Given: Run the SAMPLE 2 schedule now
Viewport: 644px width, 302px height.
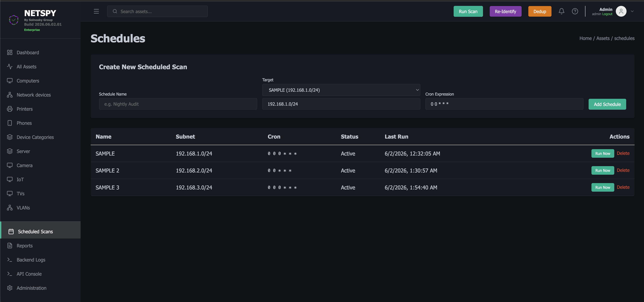Looking at the screenshot, I should click(603, 170).
